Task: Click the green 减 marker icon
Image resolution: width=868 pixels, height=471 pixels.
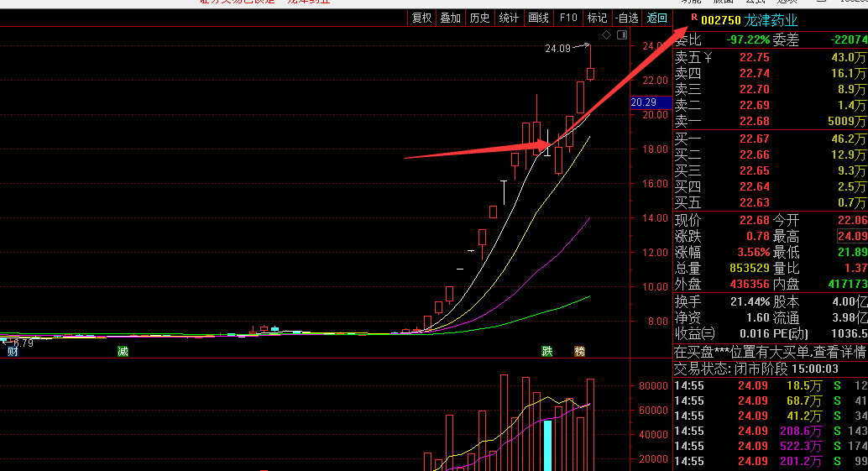Action: (123, 351)
